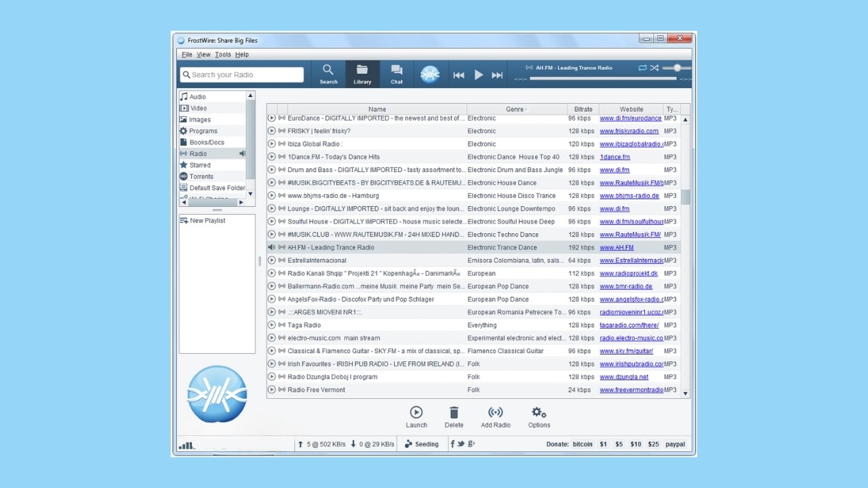Click play icon for EstrellaInternacional

[x=272, y=260]
